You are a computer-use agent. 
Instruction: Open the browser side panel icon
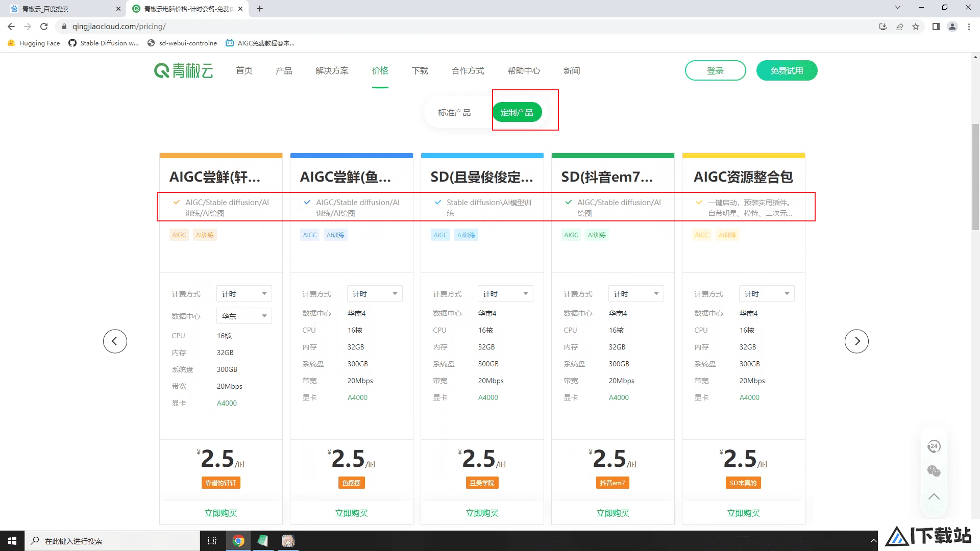click(936, 27)
